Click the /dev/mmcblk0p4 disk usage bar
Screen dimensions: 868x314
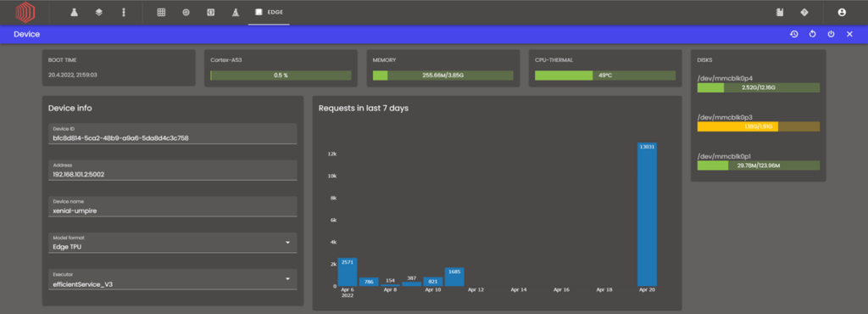point(759,87)
